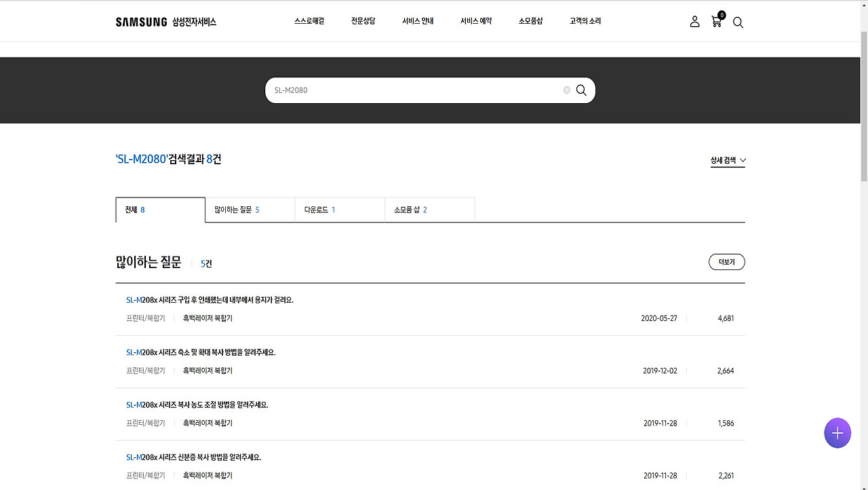Open the 스스로해결 menu
This screenshot has width=868, height=490.
[x=309, y=20]
